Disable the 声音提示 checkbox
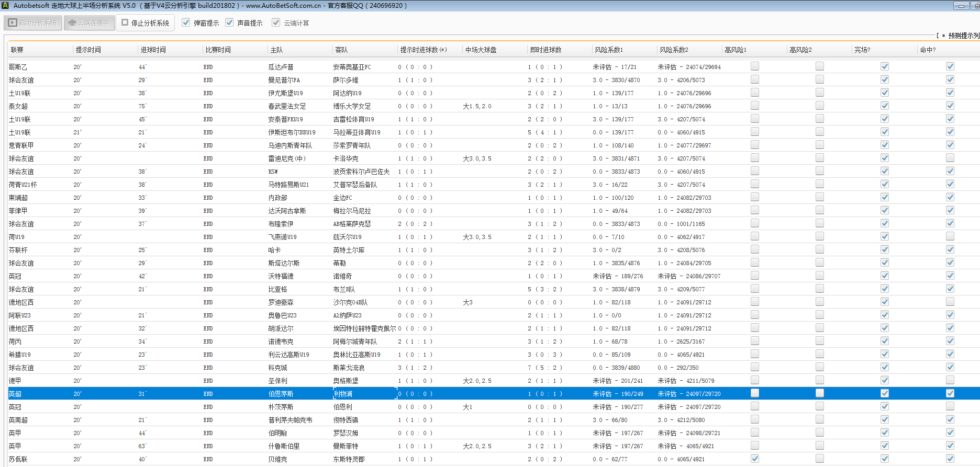Image resolution: width=980 pixels, height=467 pixels. tap(229, 23)
